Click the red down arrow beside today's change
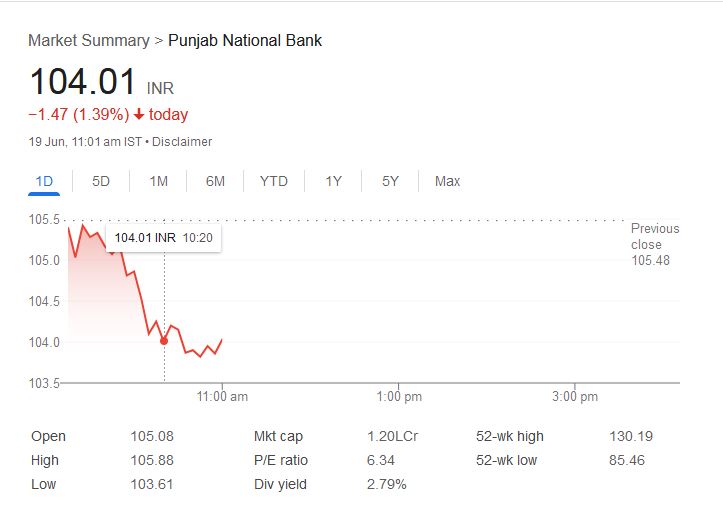This screenshot has width=723, height=514. pyautogui.click(x=139, y=115)
